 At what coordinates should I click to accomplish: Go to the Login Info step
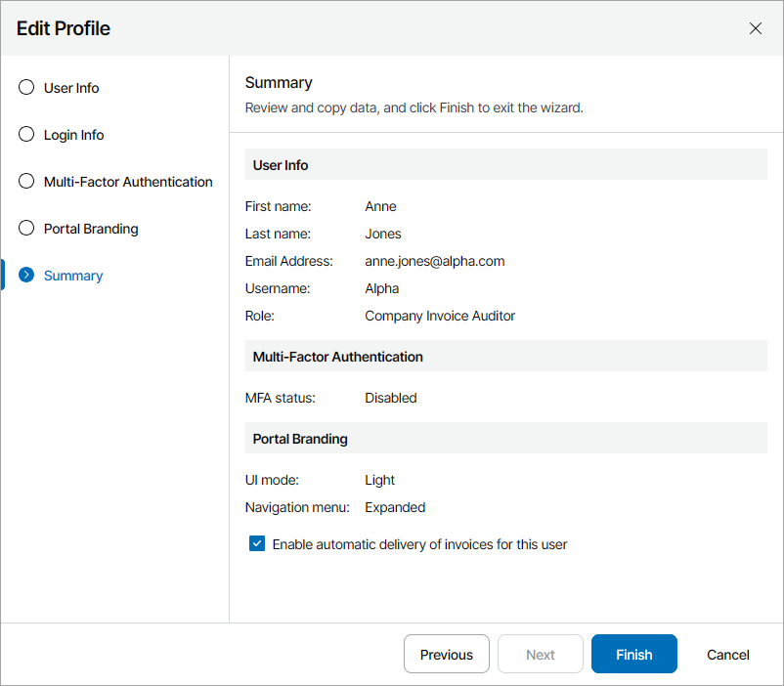click(x=73, y=135)
